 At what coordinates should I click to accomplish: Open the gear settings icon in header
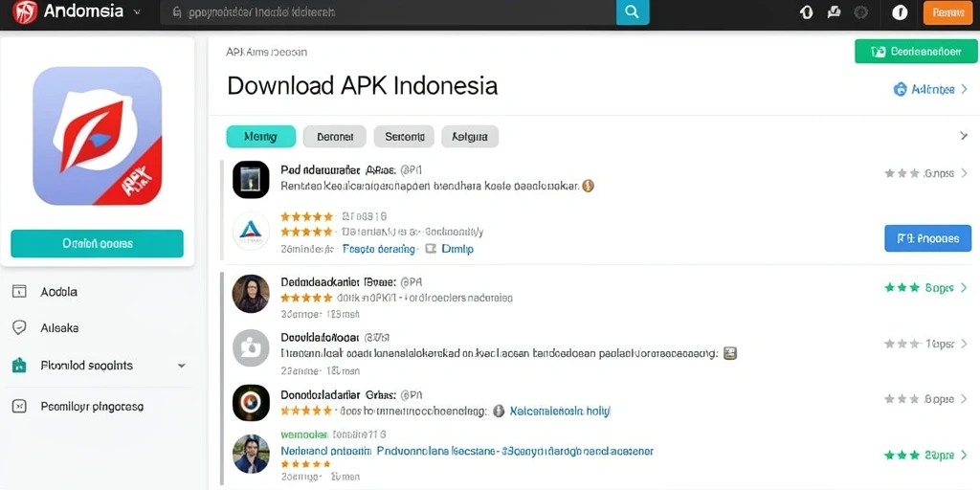coord(862,11)
